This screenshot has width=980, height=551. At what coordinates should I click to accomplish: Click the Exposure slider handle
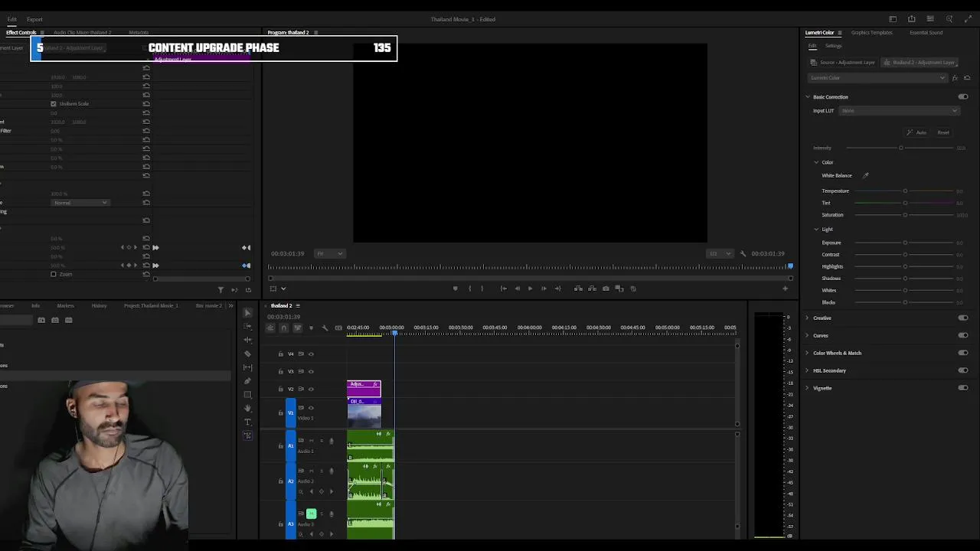tap(905, 243)
